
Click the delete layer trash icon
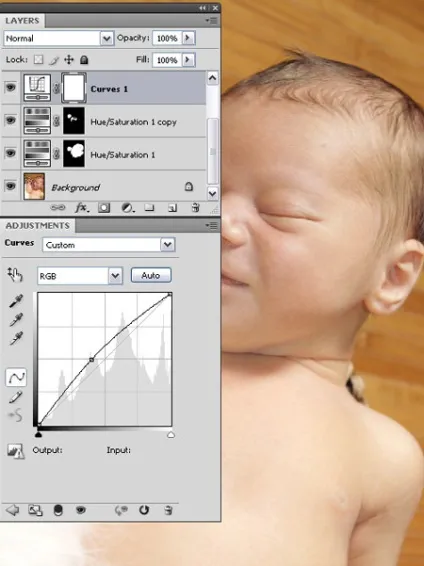tap(195, 208)
